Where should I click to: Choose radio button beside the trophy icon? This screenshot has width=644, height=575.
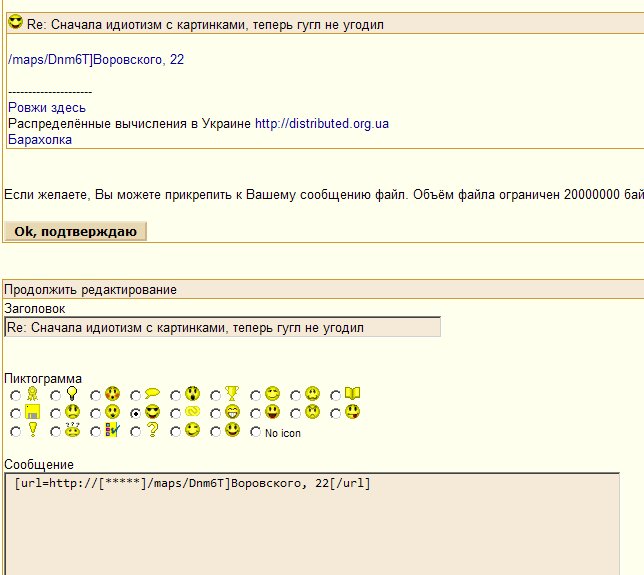click(216, 395)
